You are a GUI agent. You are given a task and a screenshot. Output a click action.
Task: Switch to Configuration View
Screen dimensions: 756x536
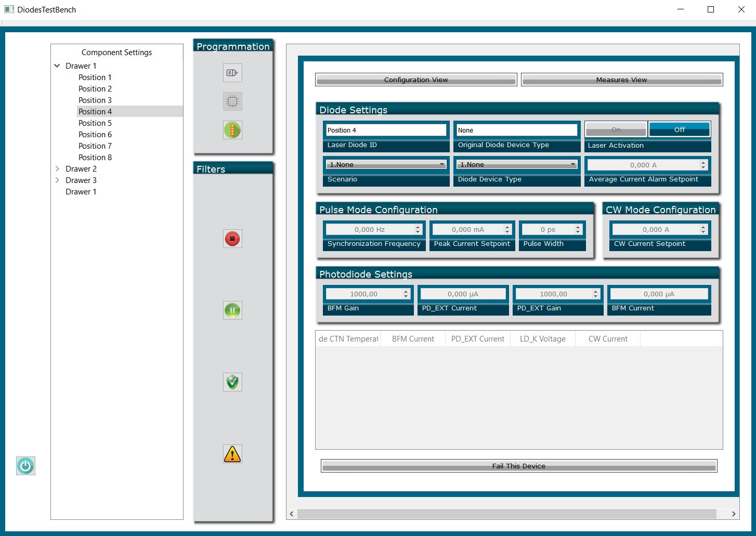415,80
